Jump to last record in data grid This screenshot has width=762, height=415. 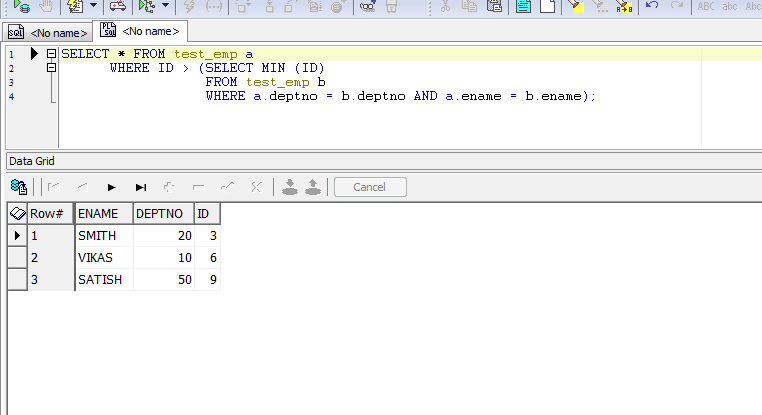(141, 187)
